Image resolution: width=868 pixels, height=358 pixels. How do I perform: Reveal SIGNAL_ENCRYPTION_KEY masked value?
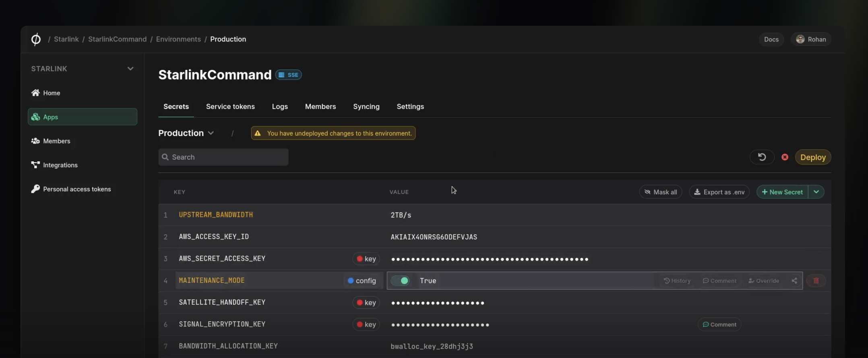click(x=440, y=325)
